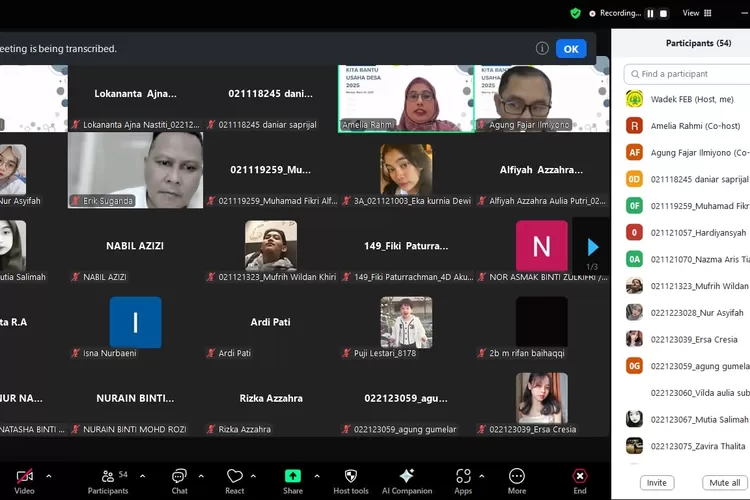Expand the video options caret
This screenshot has height=500, width=750.
[x=48, y=476]
